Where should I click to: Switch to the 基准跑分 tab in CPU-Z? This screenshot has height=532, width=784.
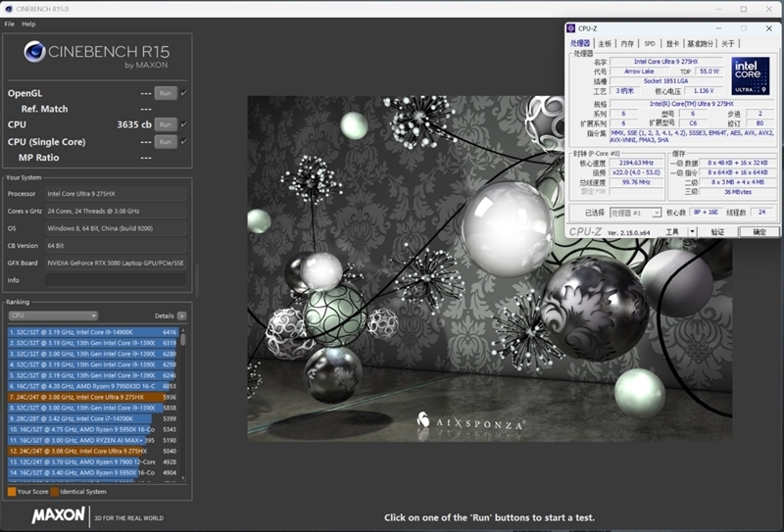tap(700, 43)
